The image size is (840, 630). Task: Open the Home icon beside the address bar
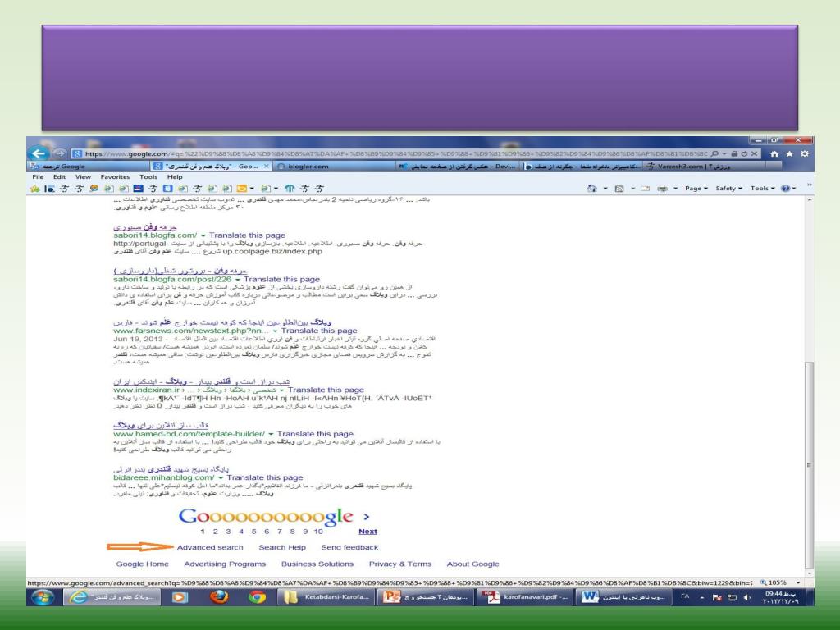pyautogui.click(x=774, y=153)
